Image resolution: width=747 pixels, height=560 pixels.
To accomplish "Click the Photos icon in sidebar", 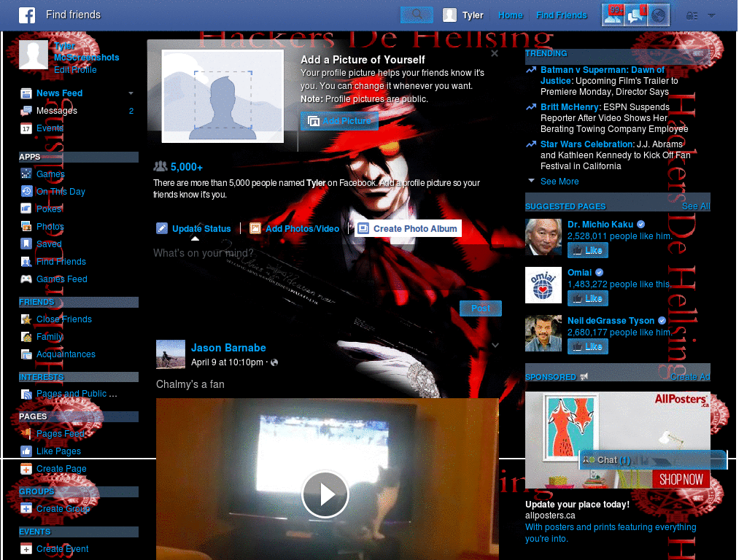I will tap(26, 226).
